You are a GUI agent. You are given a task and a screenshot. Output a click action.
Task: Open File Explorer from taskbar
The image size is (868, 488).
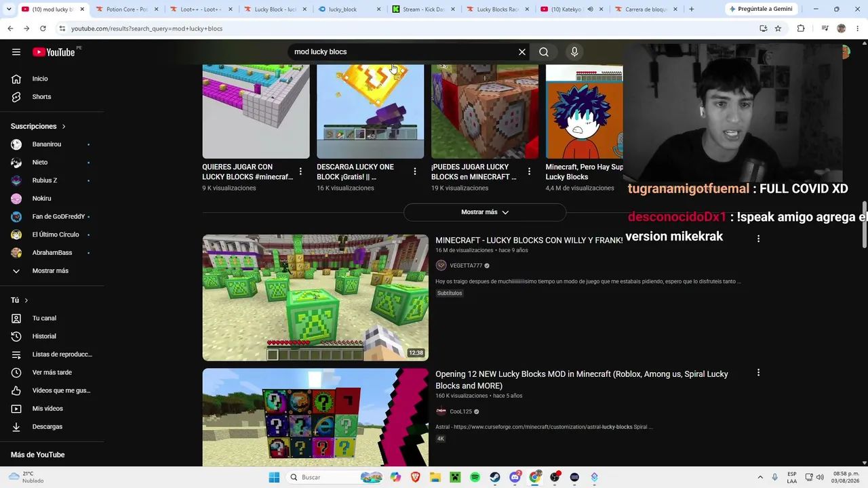point(435,477)
